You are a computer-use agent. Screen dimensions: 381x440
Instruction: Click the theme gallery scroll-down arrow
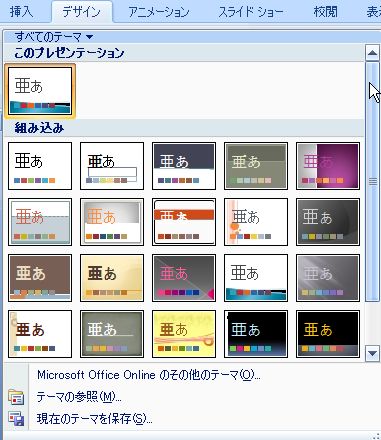pos(372,353)
